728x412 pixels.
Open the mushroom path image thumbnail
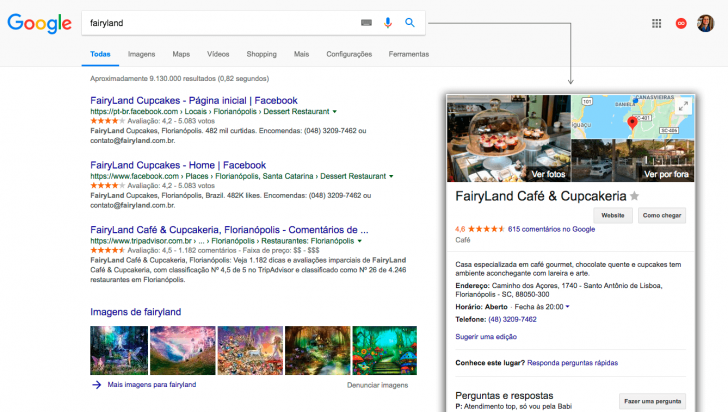(x=384, y=350)
